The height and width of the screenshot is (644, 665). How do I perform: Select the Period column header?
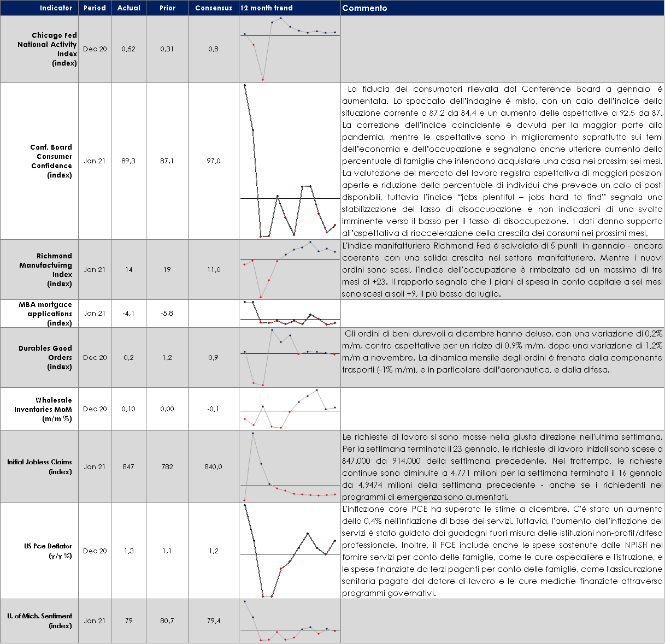point(95,8)
